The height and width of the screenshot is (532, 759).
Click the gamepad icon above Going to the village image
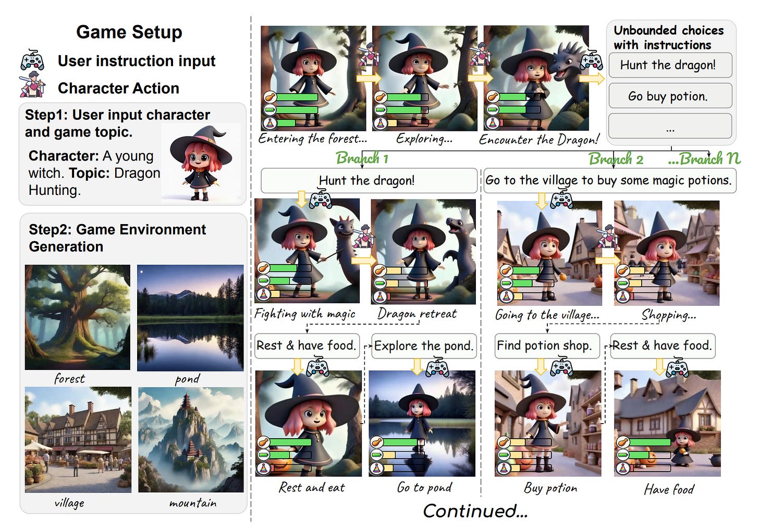tap(561, 199)
